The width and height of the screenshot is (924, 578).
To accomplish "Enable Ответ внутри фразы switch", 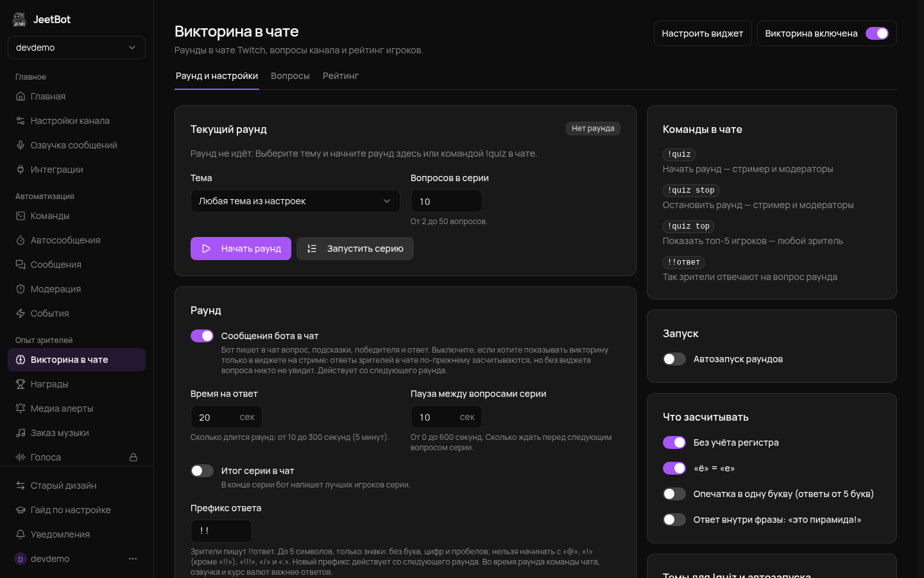I will pos(674,520).
